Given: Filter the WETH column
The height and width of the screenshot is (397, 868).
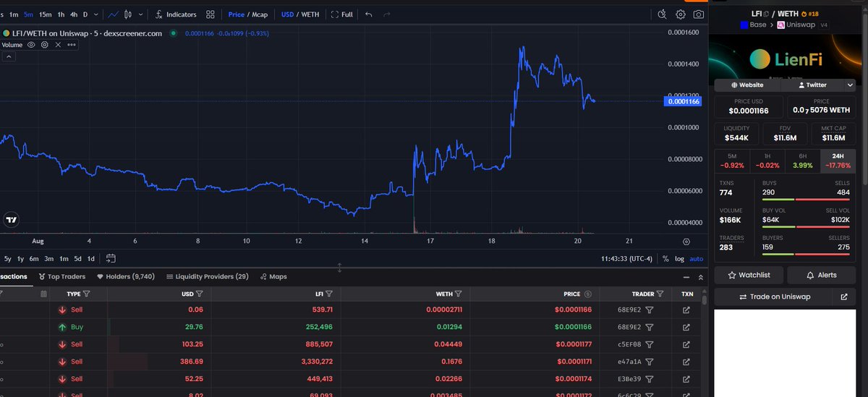Looking at the screenshot, I should [459, 294].
